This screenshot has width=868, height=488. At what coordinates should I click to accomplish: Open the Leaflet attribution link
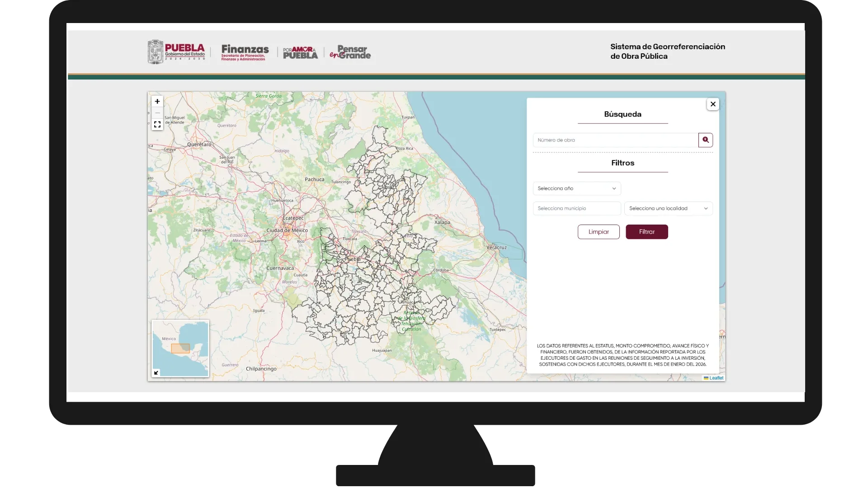716,378
